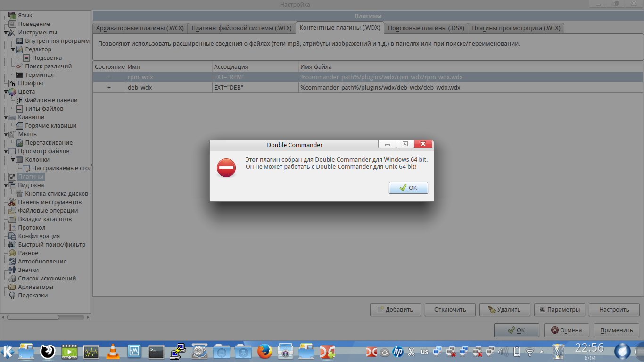
Task: Click the Перетаскивание icon
Action: [x=19, y=143]
